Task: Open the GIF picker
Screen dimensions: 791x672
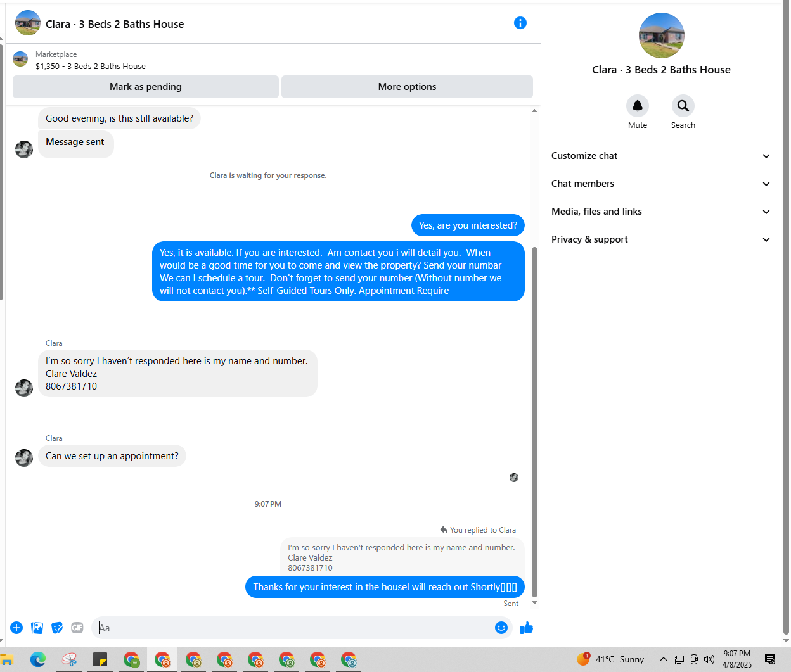Action: click(77, 628)
